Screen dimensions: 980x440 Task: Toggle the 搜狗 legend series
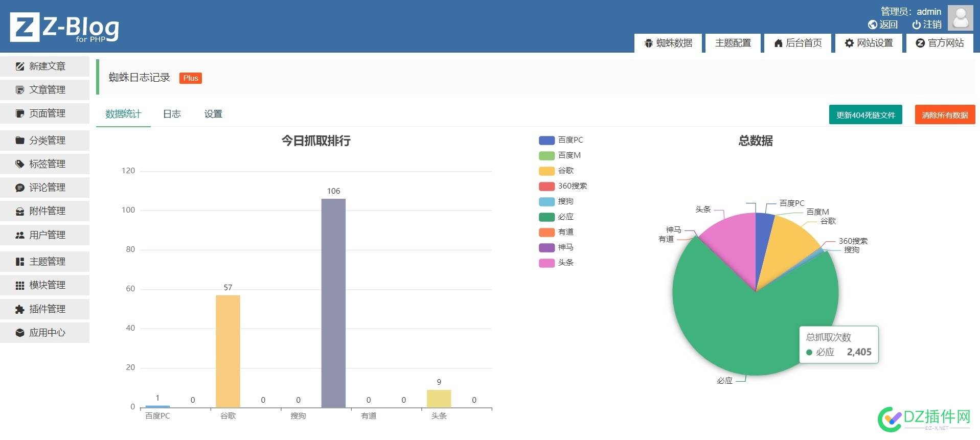[556, 201]
